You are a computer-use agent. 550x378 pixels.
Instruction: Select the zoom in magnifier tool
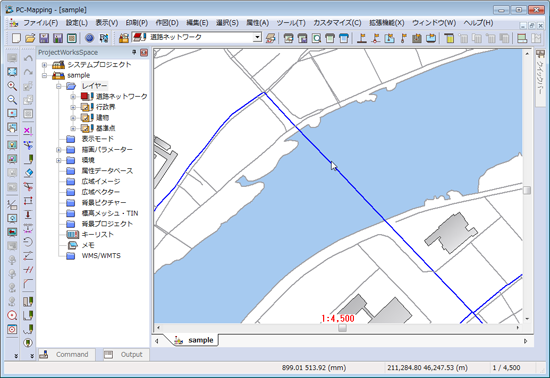(x=12, y=86)
